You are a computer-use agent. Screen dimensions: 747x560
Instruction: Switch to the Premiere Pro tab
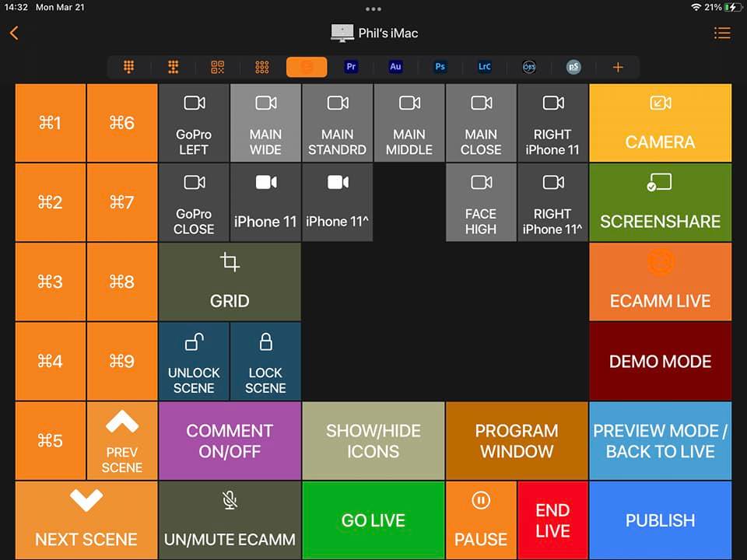351,67
